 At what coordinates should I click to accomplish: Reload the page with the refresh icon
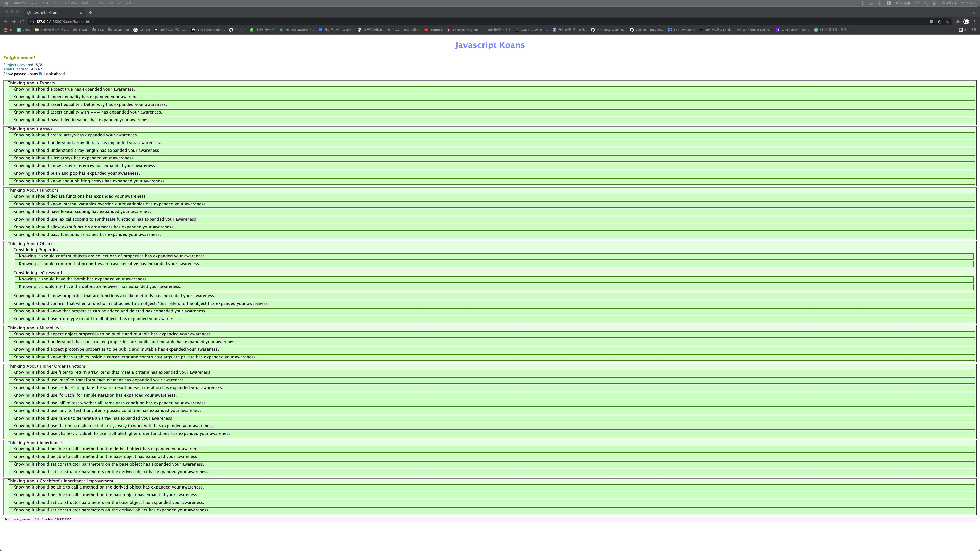22,22
